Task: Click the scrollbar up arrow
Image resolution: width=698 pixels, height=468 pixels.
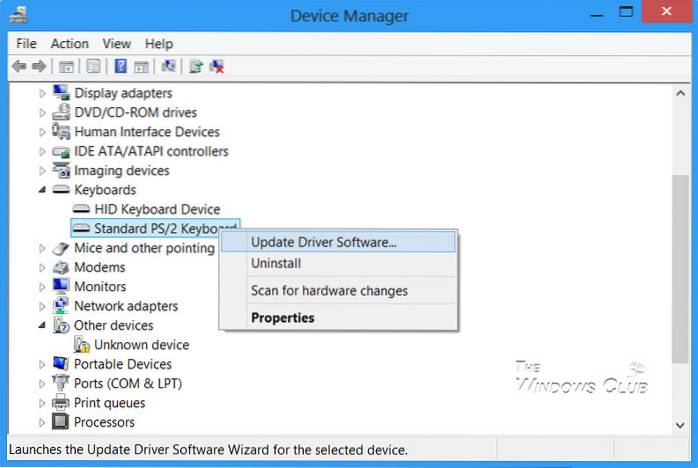Action: coord(680,93)
